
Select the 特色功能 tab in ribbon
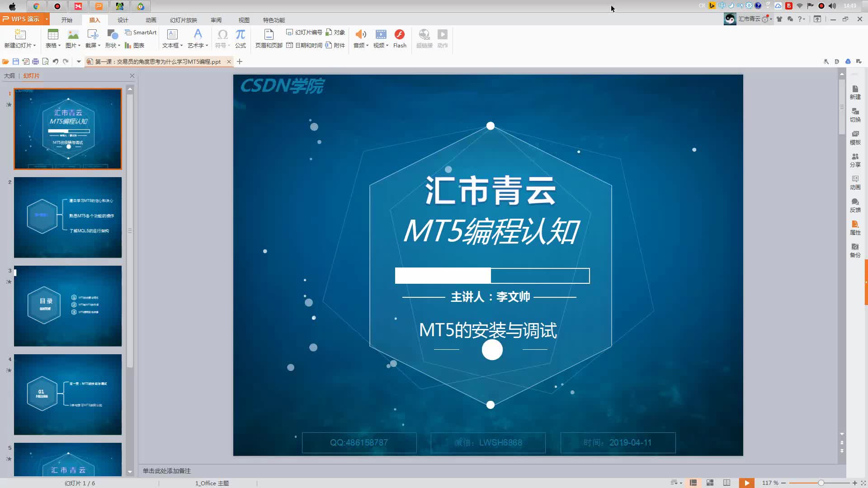274,20
